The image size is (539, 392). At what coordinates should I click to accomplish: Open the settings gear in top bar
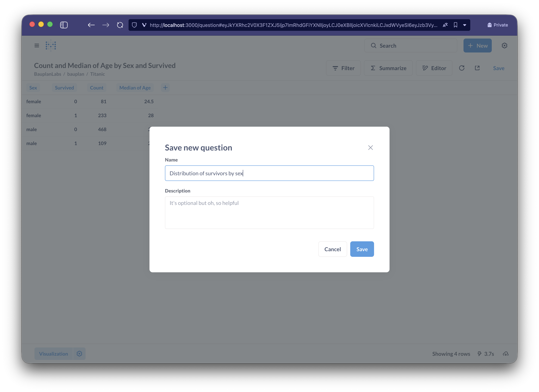[x=504, y=45]
